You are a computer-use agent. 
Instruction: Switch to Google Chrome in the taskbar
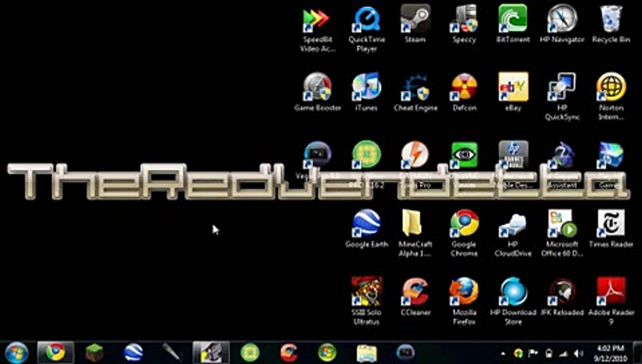tap(56, 353)
